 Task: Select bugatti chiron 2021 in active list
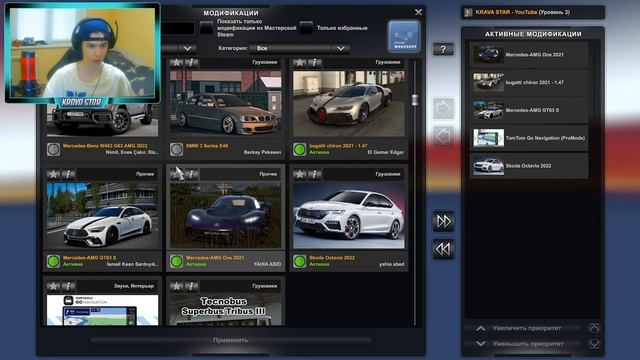point(529,82)
